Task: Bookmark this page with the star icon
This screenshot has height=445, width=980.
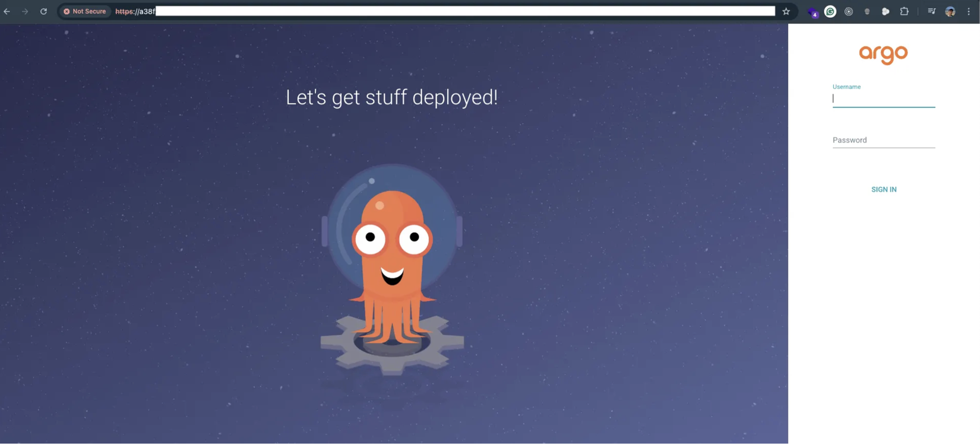Action: click(786, 11)
